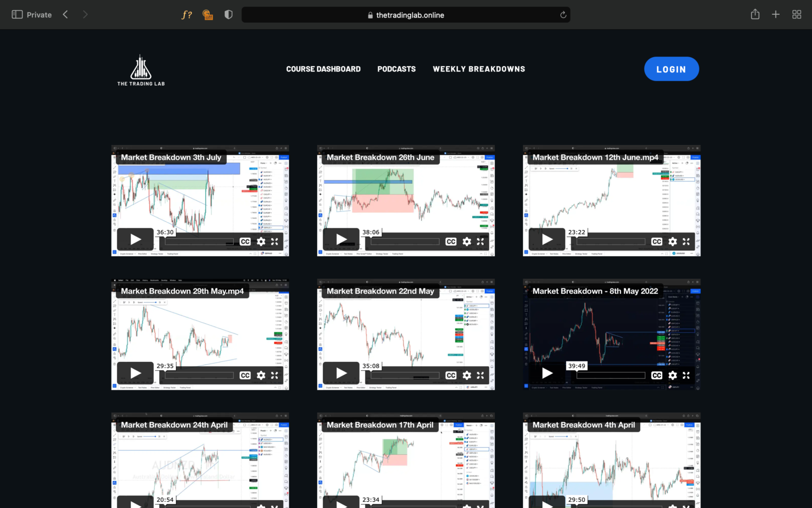Enter fullscreen on the 3th July video
The image size is (812, 508).
[x=275, y=241]
